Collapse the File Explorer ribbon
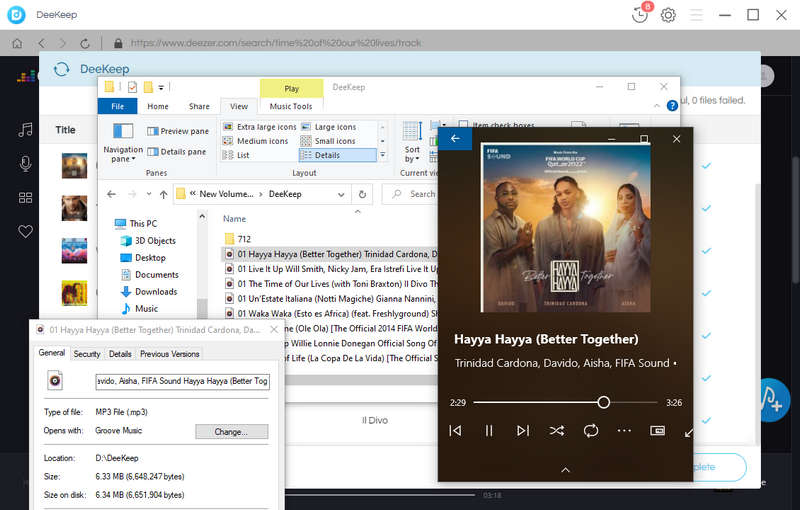Screen dimensions: 800x510 click(657, 106)
